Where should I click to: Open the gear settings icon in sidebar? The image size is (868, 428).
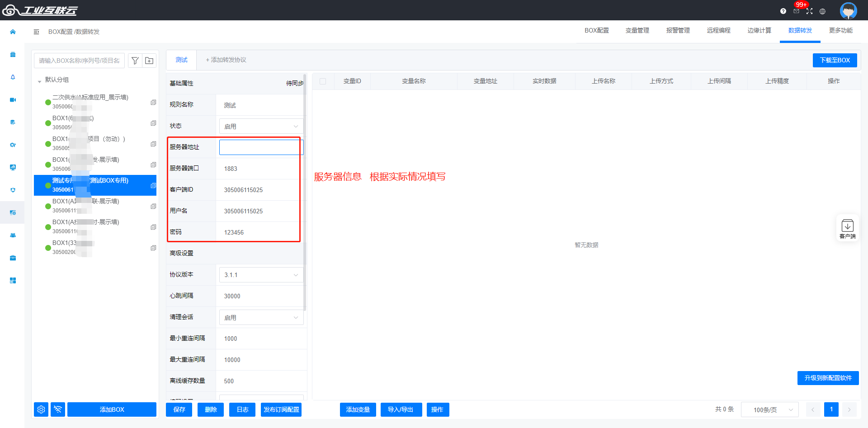[x=13, y=145]
